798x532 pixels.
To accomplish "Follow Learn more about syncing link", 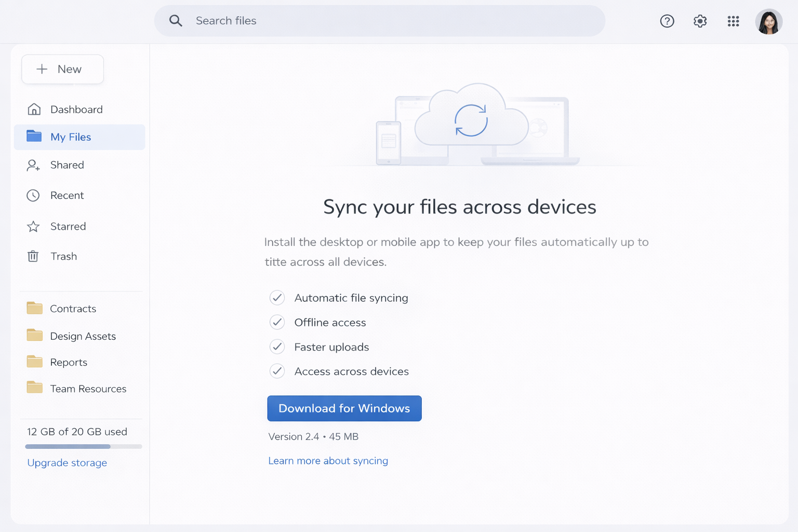I will click(x=328, y=461).
